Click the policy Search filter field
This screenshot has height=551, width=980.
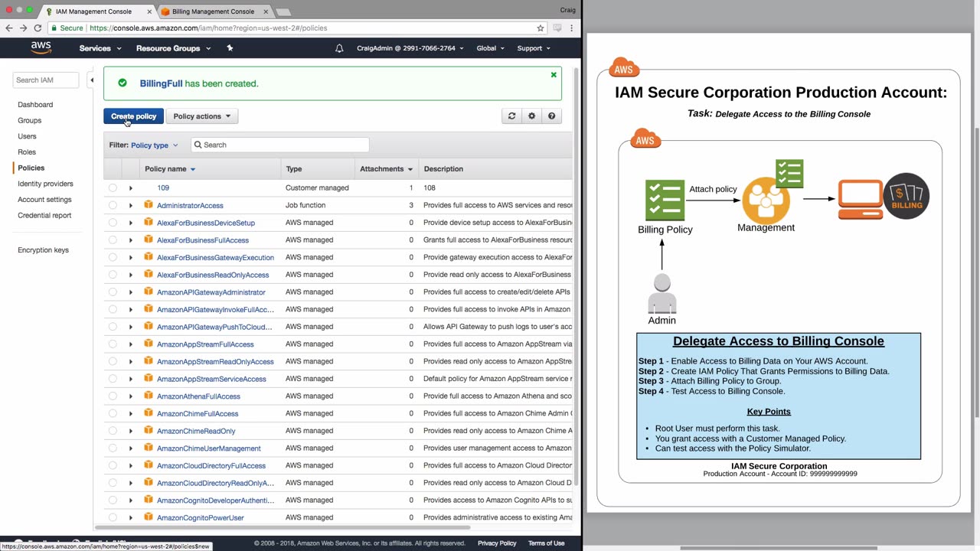[279, 145]
